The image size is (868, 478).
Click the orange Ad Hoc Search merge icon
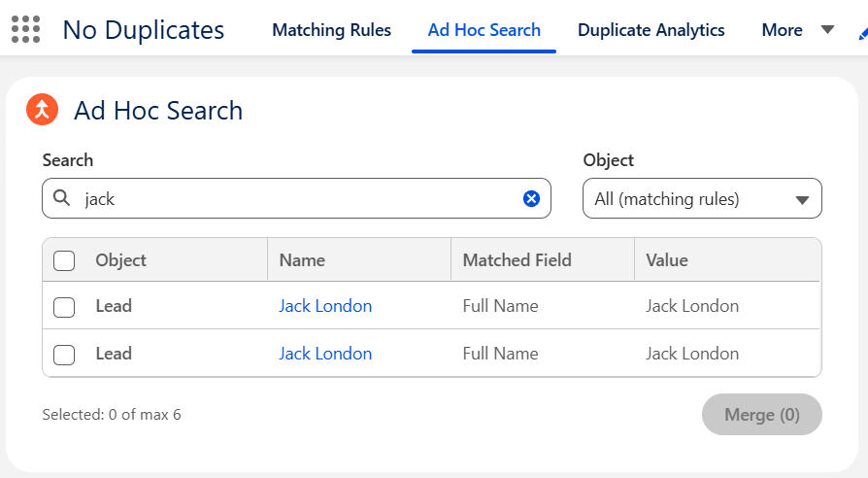(x=42, y=110)
